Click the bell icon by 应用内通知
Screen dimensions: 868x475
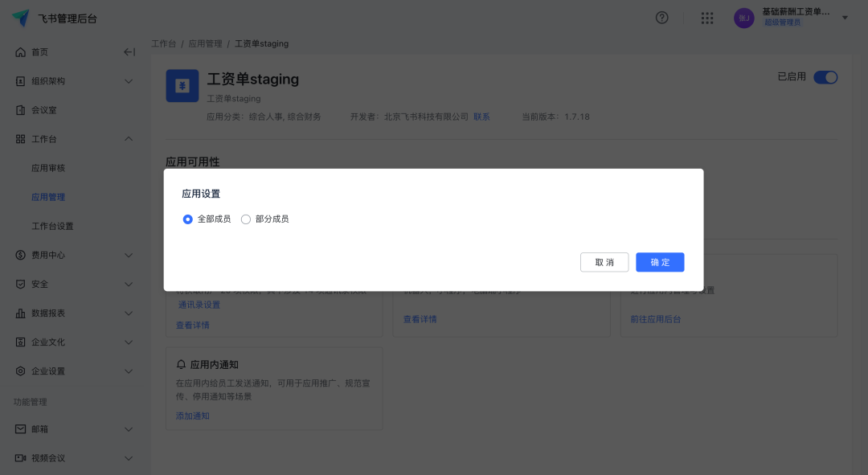click(x=181, y=364)
